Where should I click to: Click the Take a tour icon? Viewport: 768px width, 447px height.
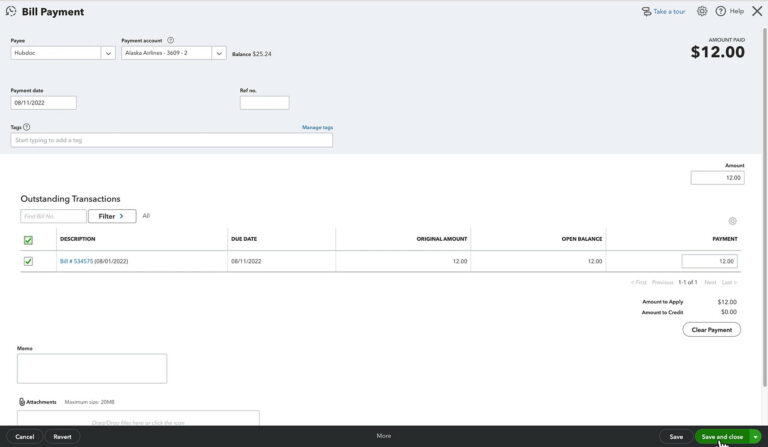click(647, 11)
